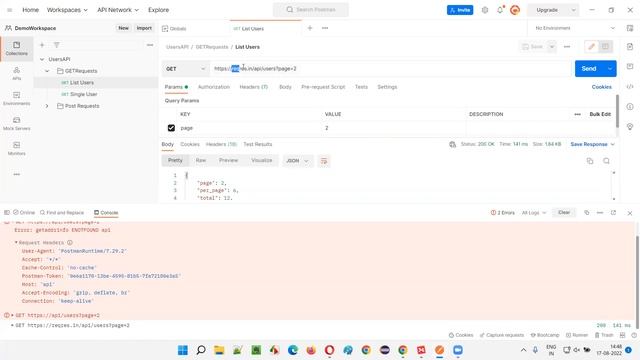
Task: Open the Pre-request Script tab
Action: [x=323, y=87]
